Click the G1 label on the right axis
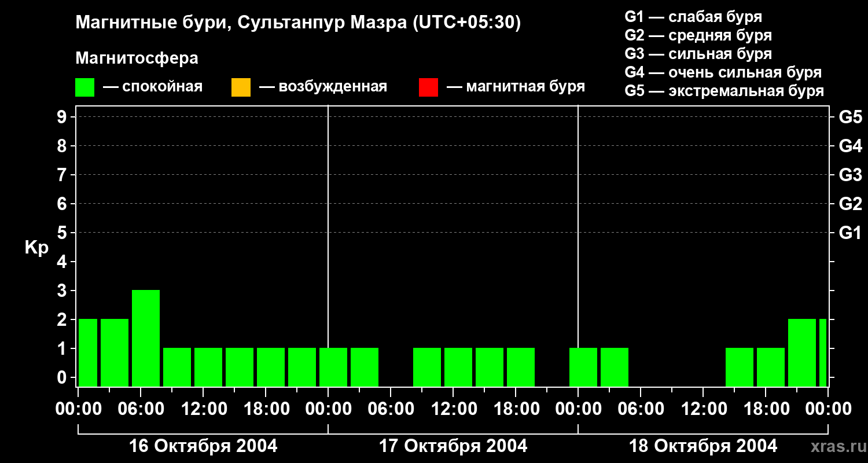Viewport: 868px width, 463px height. (850, 233)
